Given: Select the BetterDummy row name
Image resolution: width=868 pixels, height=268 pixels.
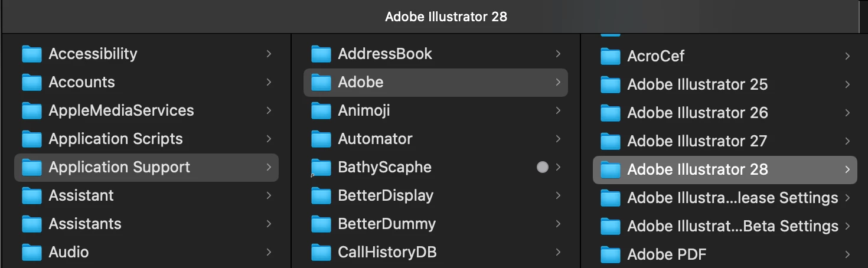Looking at the screenshot, I should [387, 224].
